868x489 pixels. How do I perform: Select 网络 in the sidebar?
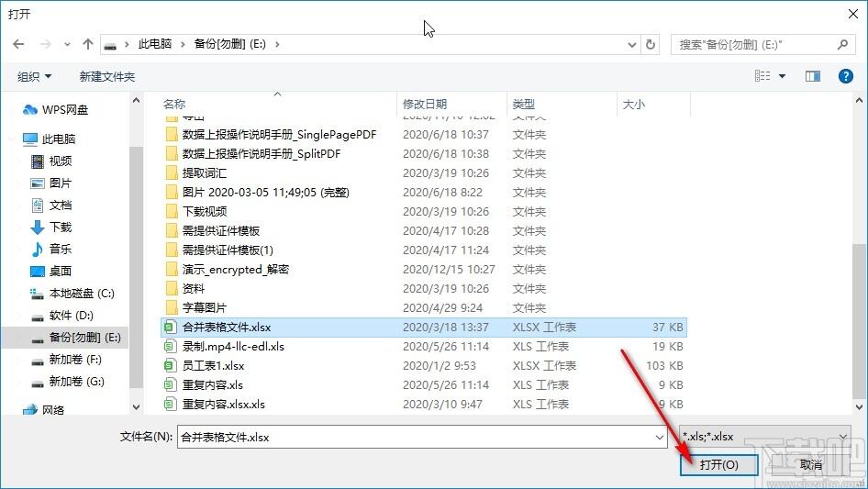coord(43,410)
